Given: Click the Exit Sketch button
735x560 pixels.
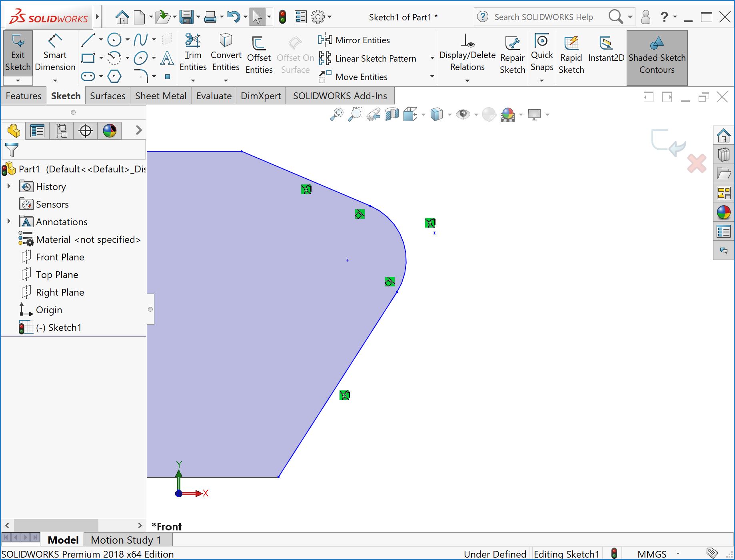Looking at the screenshot, I should pos(17,52).
